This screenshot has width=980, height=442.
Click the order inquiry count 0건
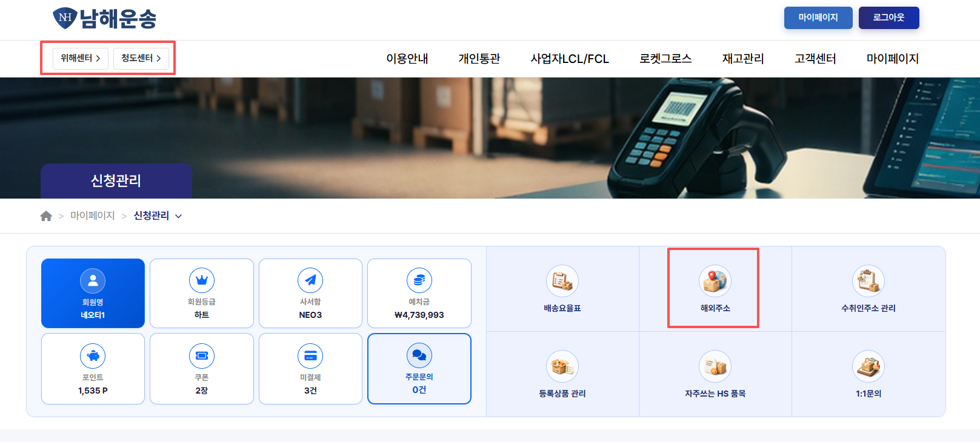(x=419, y=390)
